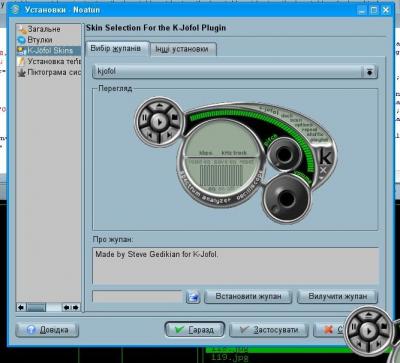Click the sidebar horizontal scrollbar thumb

pyautogui.click(x=36, y=307)
